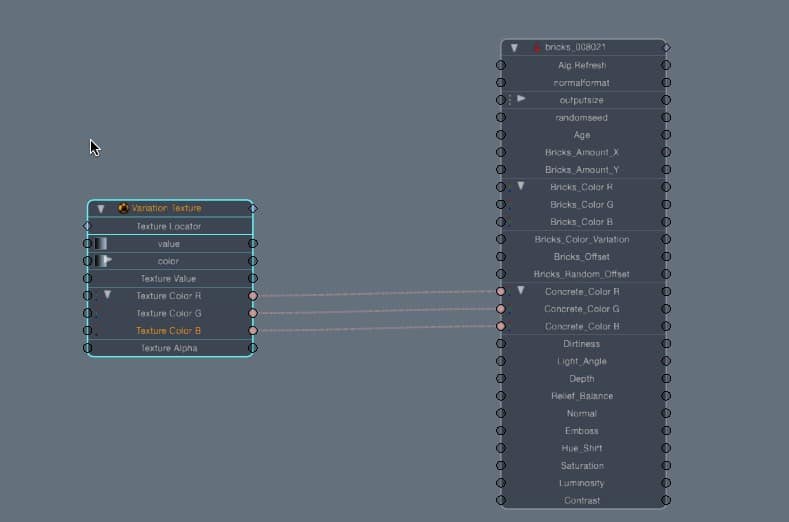Click Texture Color R output connector
Screen dimensions: 789x522
pyautogui.click(x=253, y=296)
